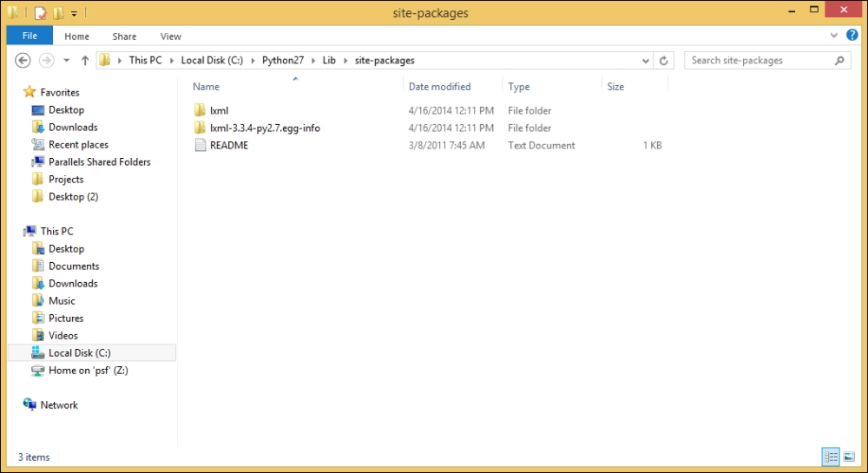Expand the ribbon with the chevron
Viewport: 868px width, 473px height.
(x=833, y=36)
